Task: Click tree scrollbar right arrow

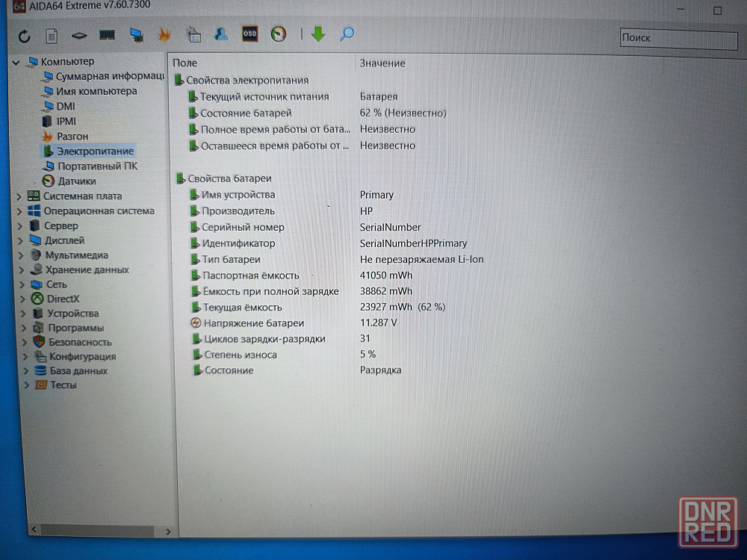Action: coord(168,531)
